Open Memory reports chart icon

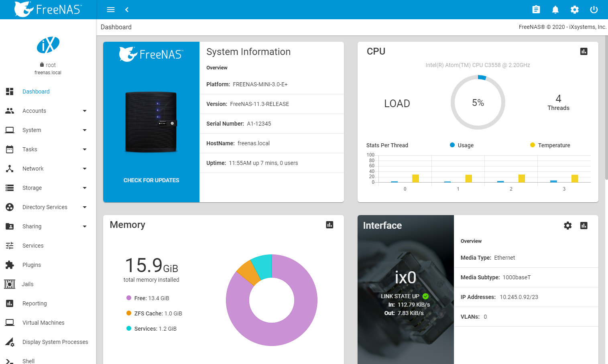(329, 225)
